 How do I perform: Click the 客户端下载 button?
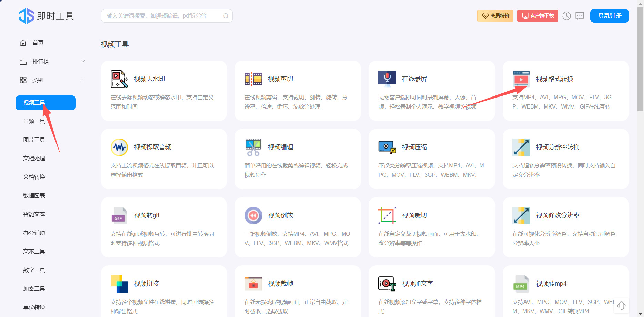538,16
